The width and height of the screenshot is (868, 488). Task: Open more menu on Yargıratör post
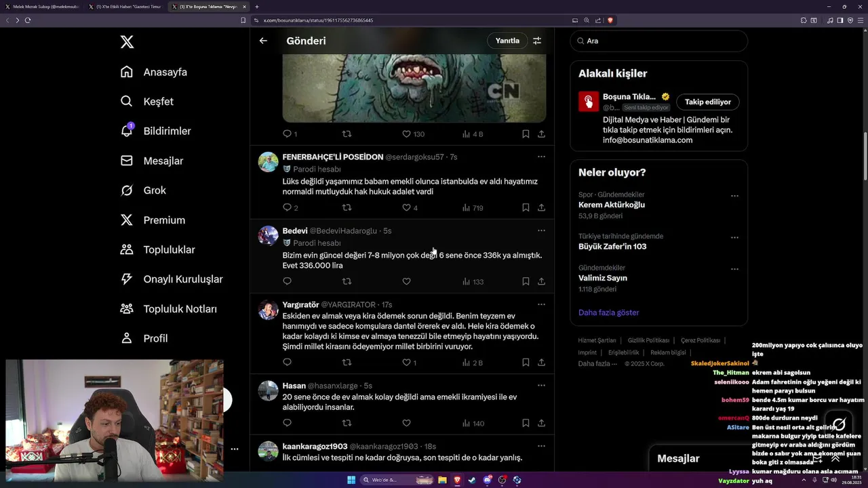point(541,304)
